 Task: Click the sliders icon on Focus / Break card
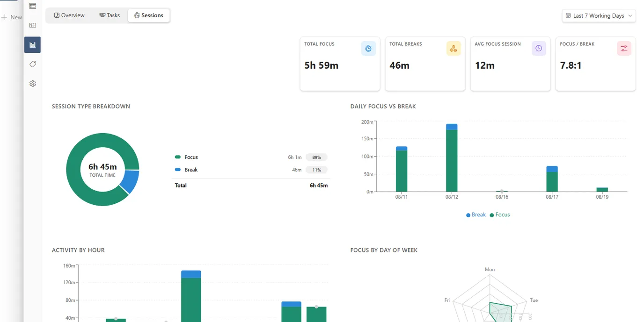624,48
